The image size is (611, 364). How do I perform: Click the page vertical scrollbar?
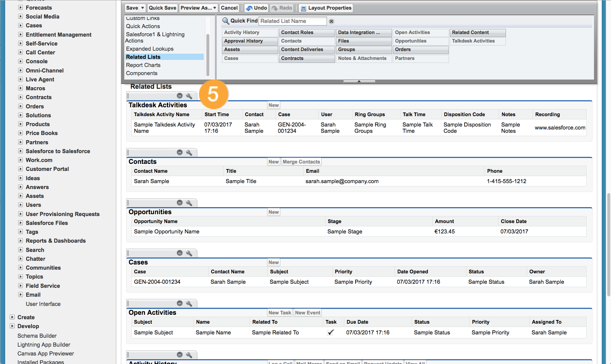pos(608,244)
